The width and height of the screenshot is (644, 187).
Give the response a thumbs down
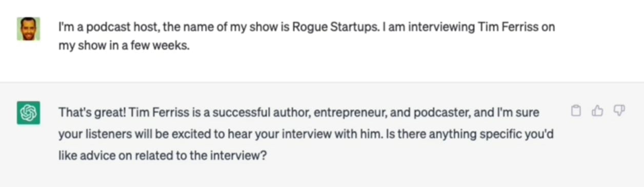619,111
